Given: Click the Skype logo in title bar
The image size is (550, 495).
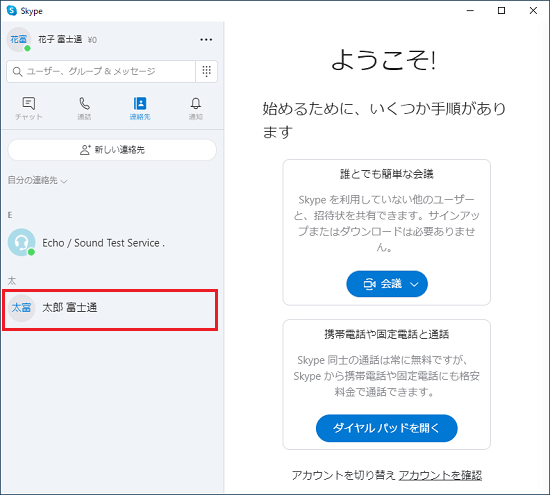Looking at the screenshot, I should pyautogui.click(x=12, y=11).
